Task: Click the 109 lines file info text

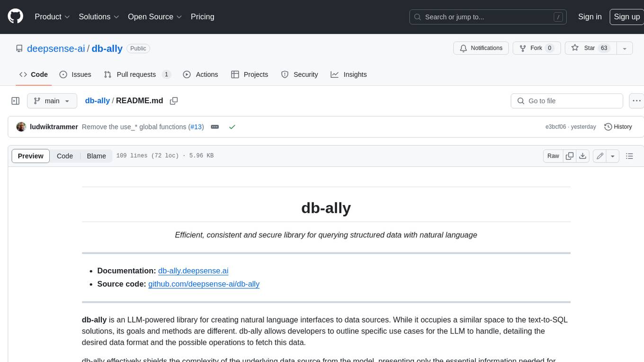Action: tap(165, 155)
